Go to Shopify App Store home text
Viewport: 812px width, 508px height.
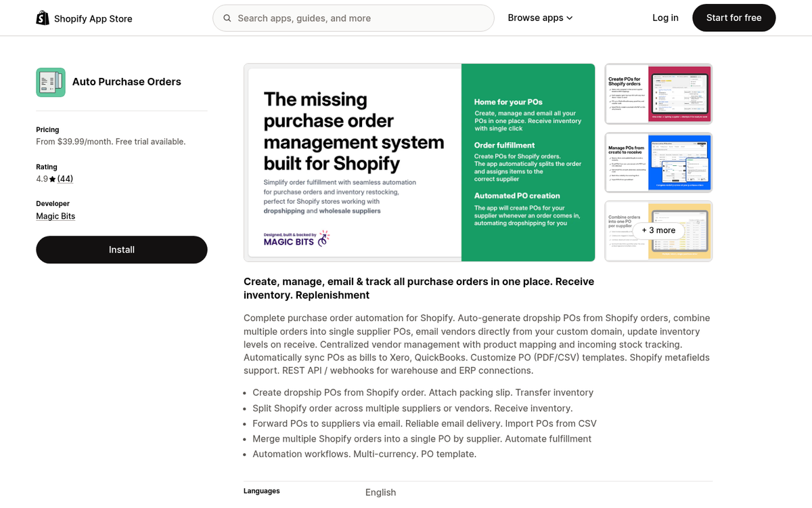click(93, 19)
